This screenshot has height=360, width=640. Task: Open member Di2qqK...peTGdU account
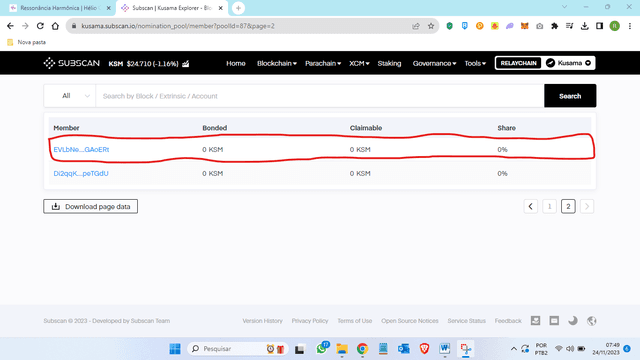(81, 173)
